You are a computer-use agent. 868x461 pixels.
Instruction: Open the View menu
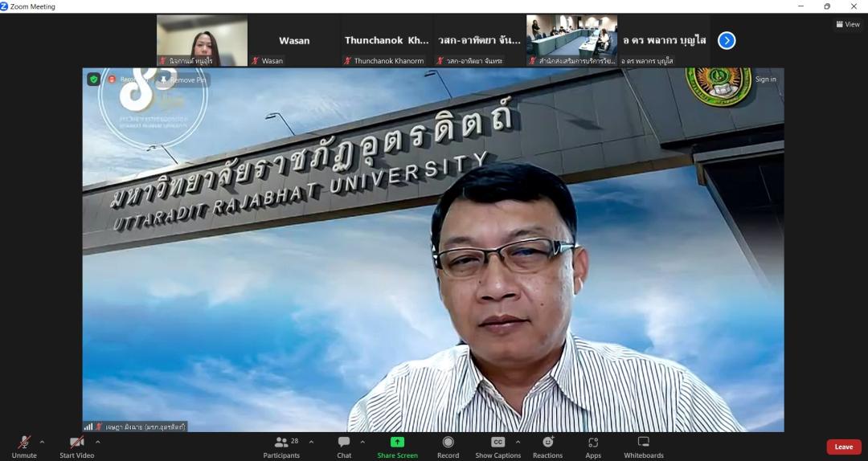[847, 24]
